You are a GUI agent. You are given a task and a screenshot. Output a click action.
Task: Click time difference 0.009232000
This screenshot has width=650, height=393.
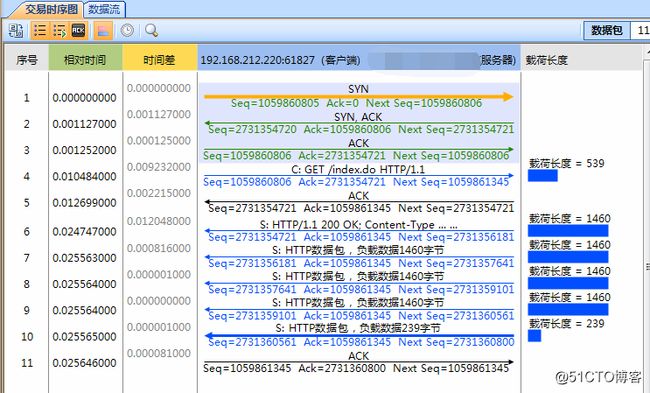coord(159,167)
